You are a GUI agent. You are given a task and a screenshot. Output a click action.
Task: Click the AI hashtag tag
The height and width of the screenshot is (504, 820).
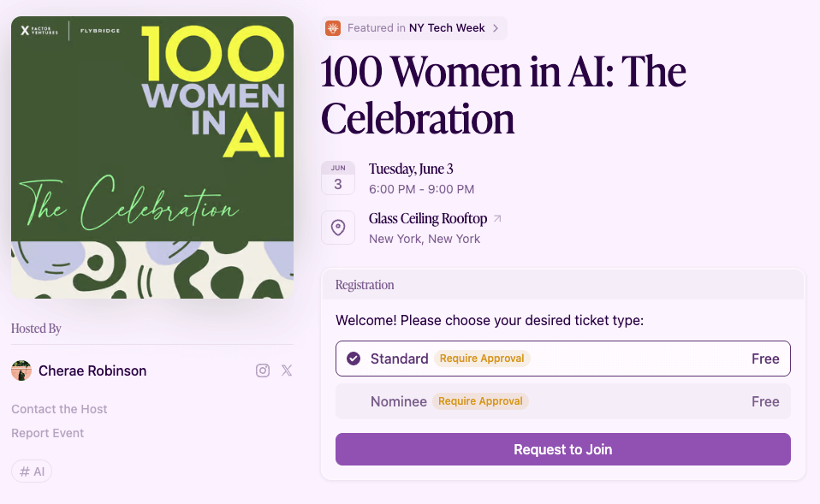click(x=32, y=471)
